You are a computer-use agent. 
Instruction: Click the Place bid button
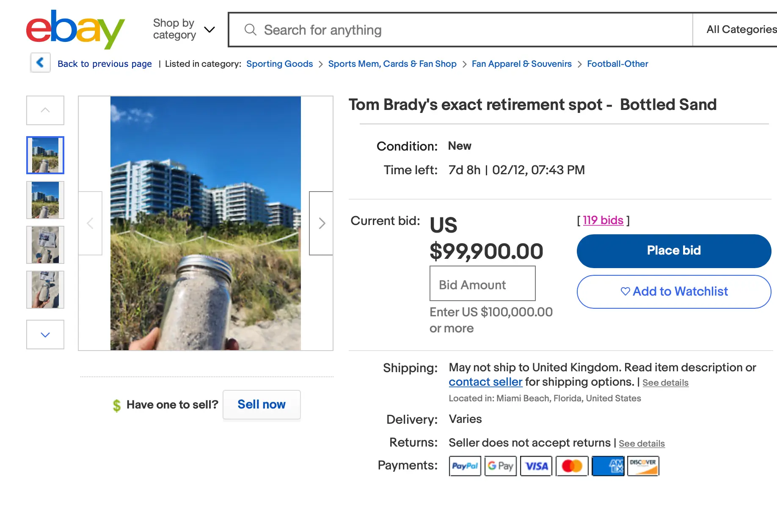[x=673, y=250]
